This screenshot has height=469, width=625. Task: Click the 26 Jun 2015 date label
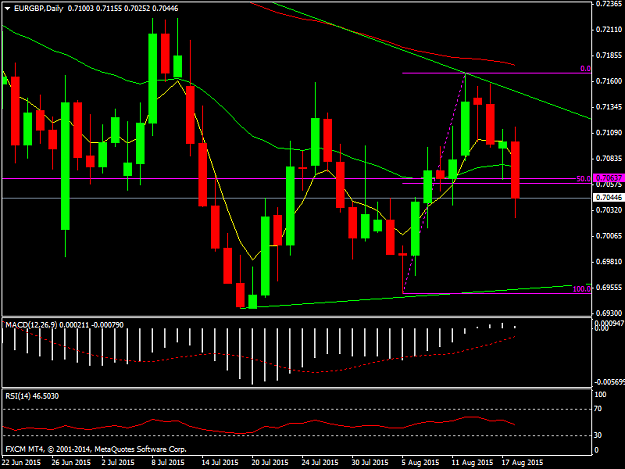point(71,462)
